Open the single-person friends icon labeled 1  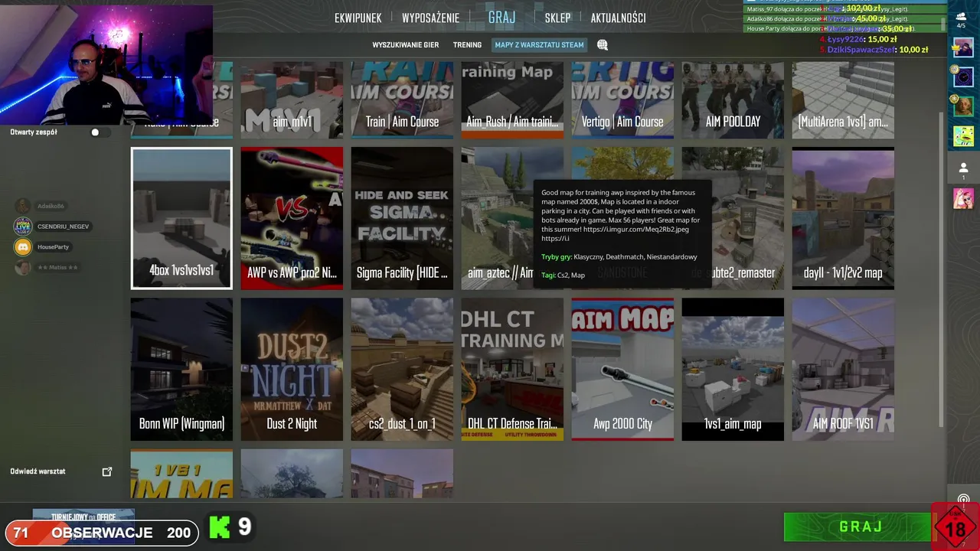tap(963, 169)
